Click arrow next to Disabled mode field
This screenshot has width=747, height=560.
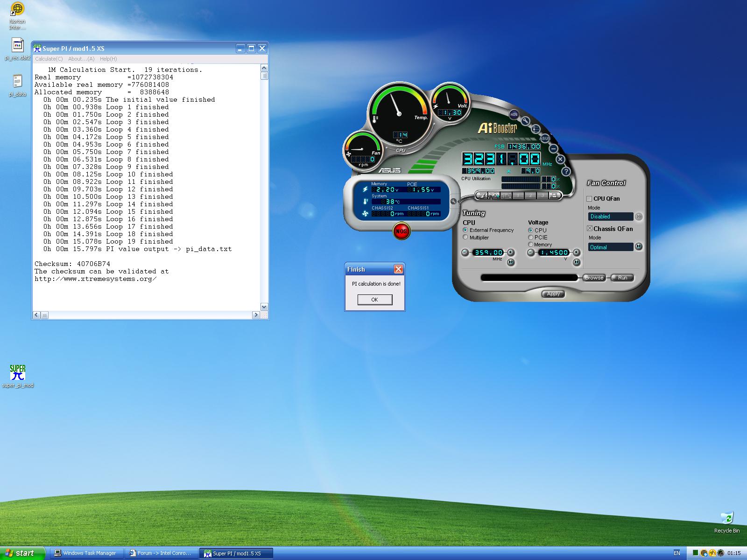point(639,217)
